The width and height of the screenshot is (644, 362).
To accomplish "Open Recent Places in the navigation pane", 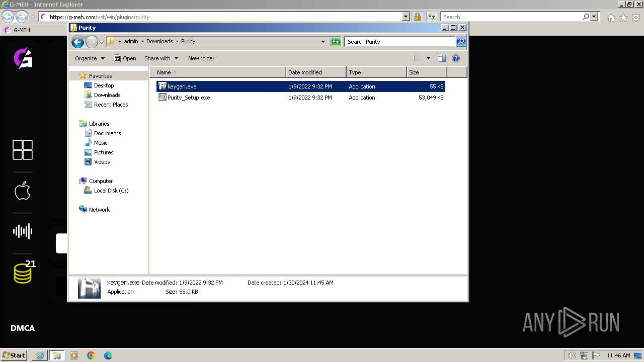I will pos(111,105).
